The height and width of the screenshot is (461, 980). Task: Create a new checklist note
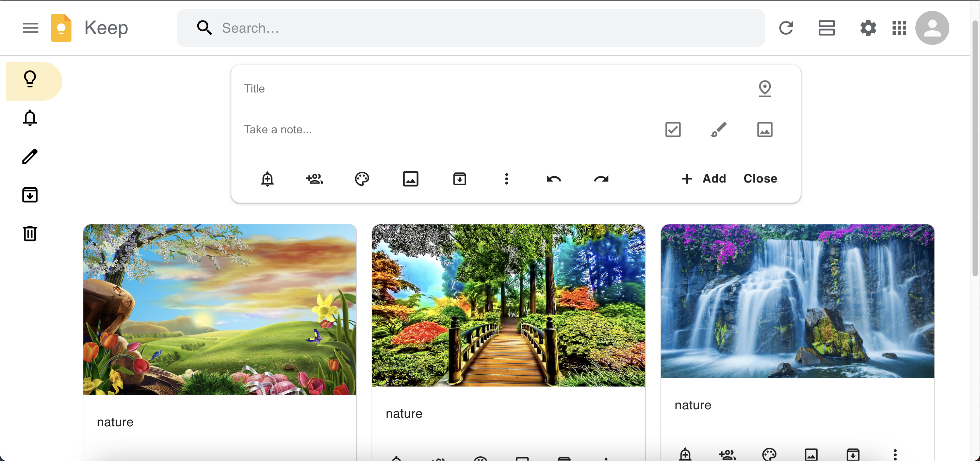673,130
